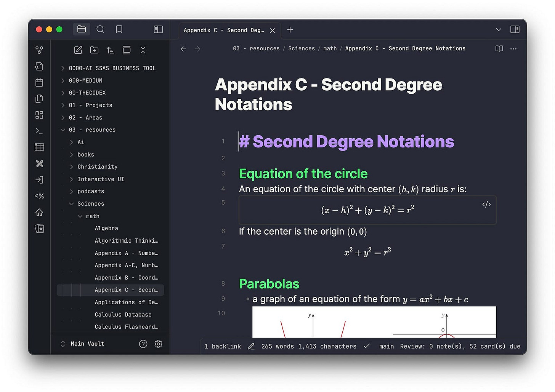
Task: Click the math breadcrumb
Action: coord(330,49)
